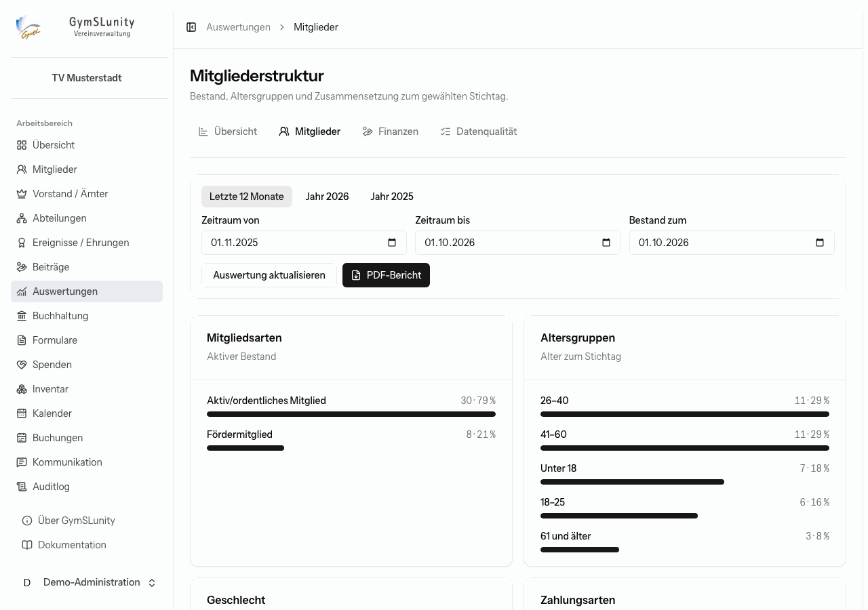Open Ereignisse / Ehrungen
The height and width of the screenshot is (610, 868).
(x=87, y=243)
